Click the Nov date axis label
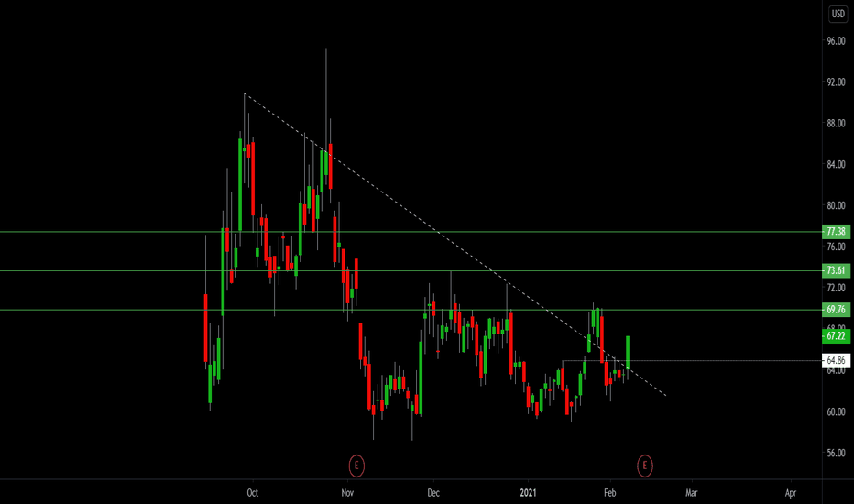The height and width of the screenshot is (504, 854). tap(347, 493)
